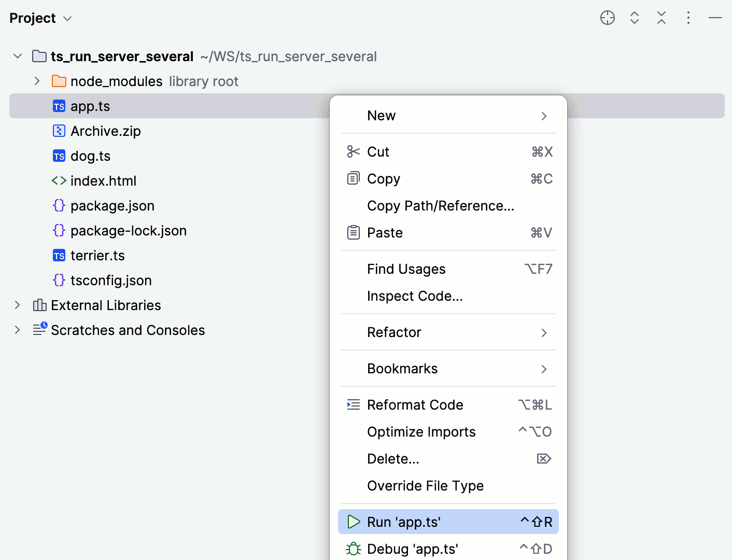Choose Optimize Imports from the menu
Screen dimensions: 732x560
(x=421, y=431)
